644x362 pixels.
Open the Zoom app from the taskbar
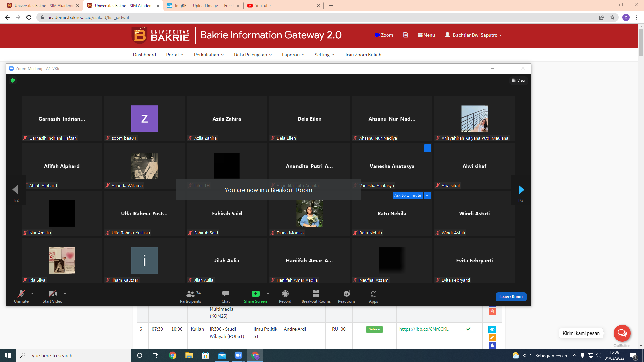(238, 355)
